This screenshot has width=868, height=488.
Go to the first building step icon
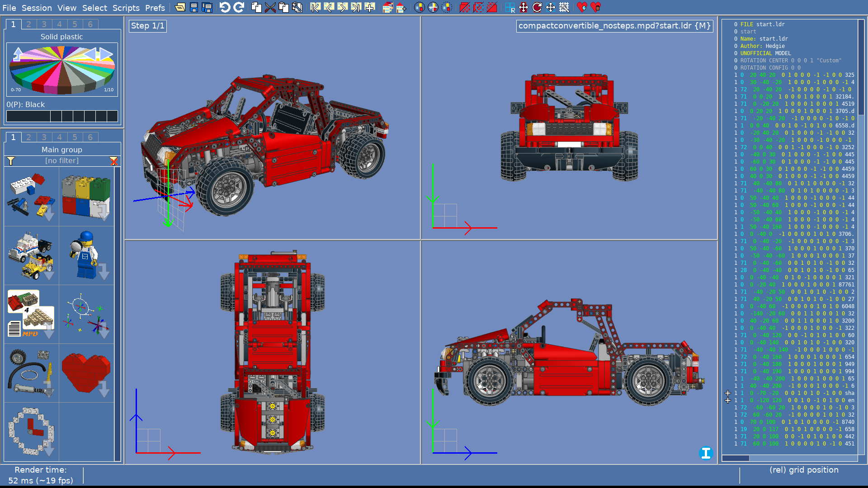[x=315, y=7]
